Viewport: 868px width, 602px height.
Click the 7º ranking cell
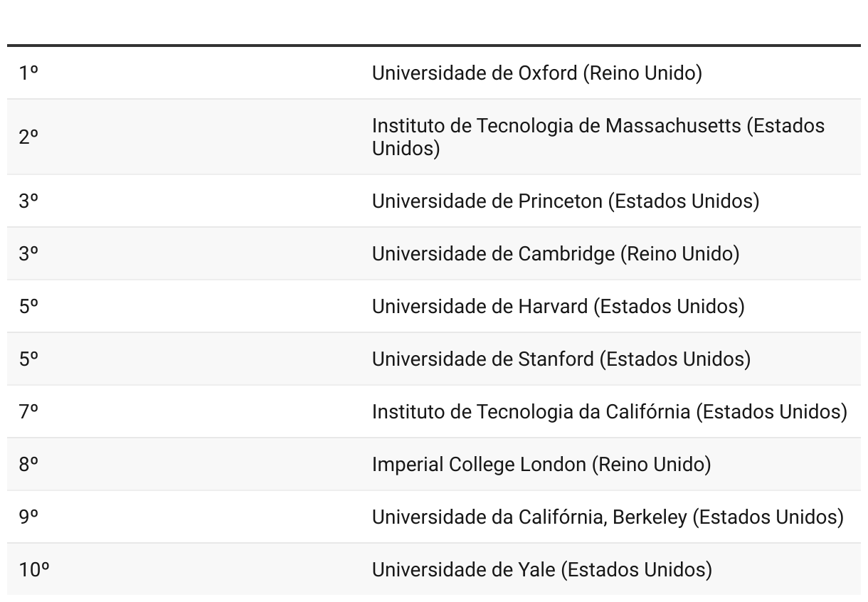pos(28,412)
